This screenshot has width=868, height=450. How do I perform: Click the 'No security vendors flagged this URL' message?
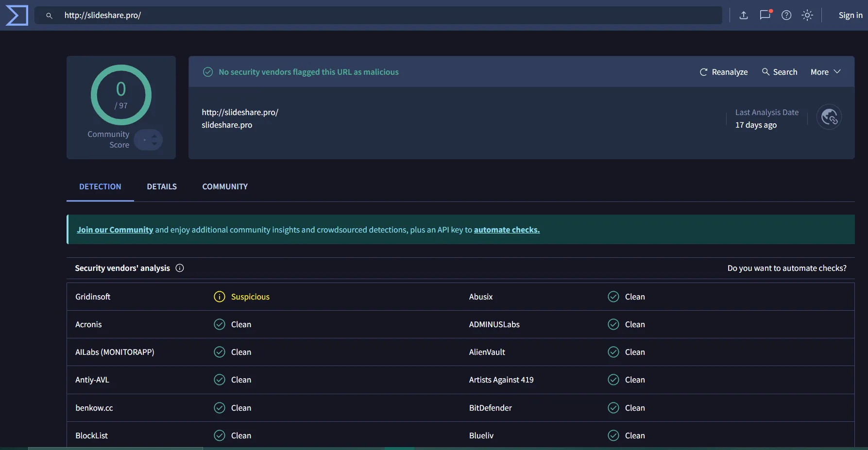pos(308,72)
